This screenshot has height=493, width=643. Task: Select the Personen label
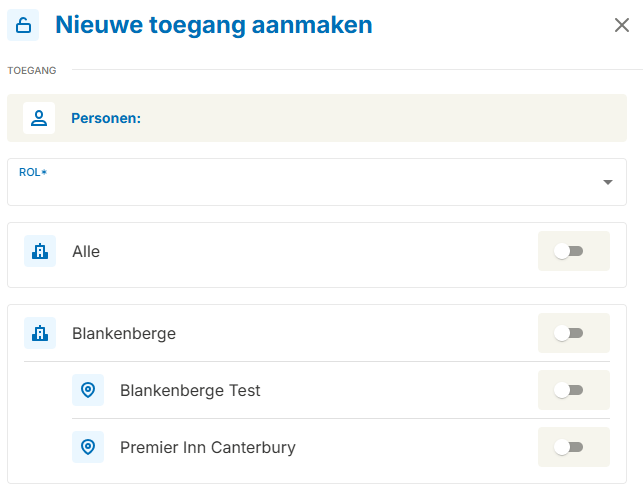coord(105,118)
